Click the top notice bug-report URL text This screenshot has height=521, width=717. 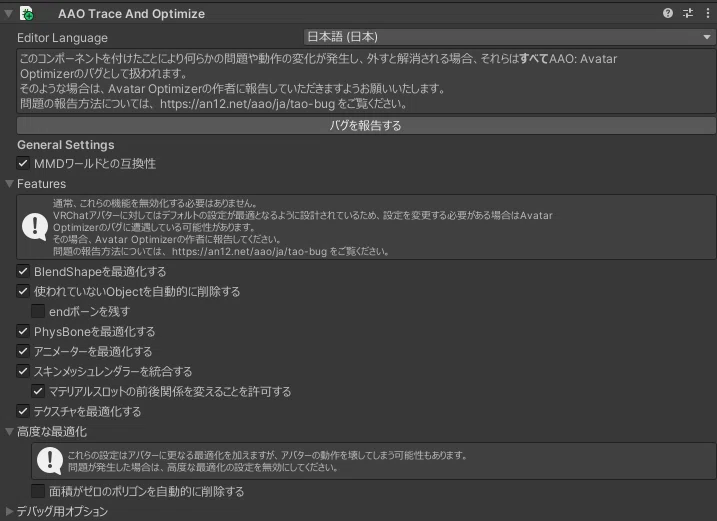click(247, 104)
